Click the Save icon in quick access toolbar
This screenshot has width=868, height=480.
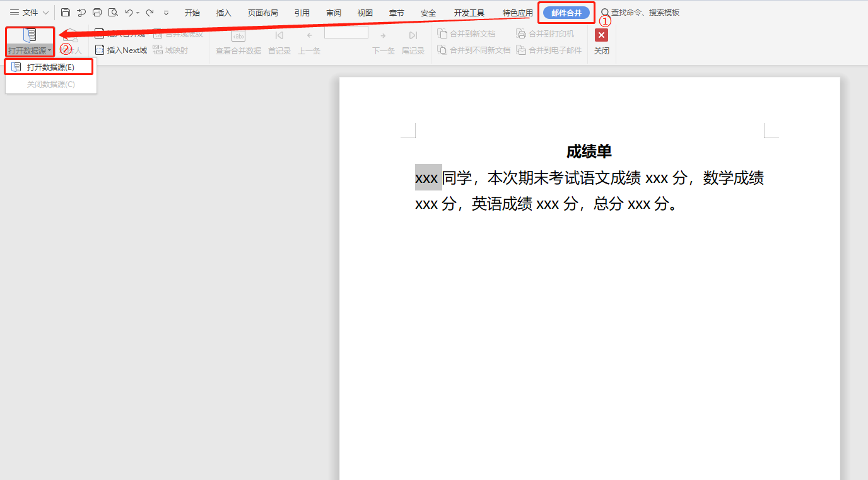[66, 13]
